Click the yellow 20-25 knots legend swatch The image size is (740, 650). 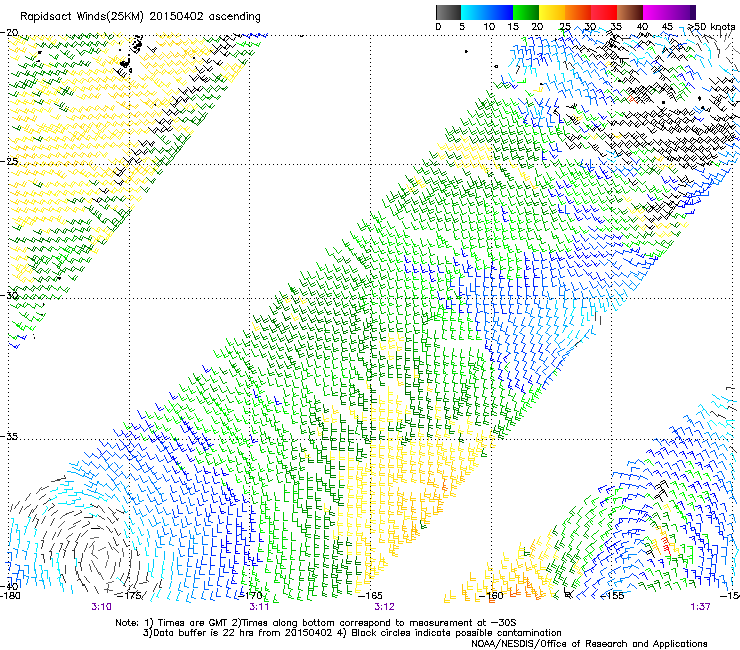(552, 12)
